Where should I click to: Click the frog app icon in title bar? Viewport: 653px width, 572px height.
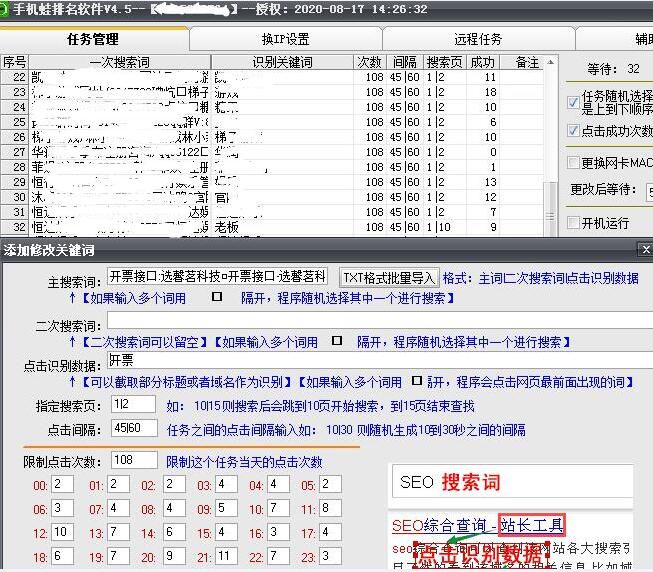coord(8,9)
